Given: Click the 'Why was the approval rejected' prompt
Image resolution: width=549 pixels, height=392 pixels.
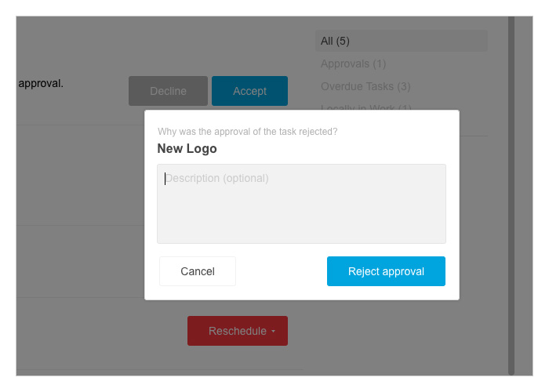Looking at the screenshot, I should tap(248, 132).
